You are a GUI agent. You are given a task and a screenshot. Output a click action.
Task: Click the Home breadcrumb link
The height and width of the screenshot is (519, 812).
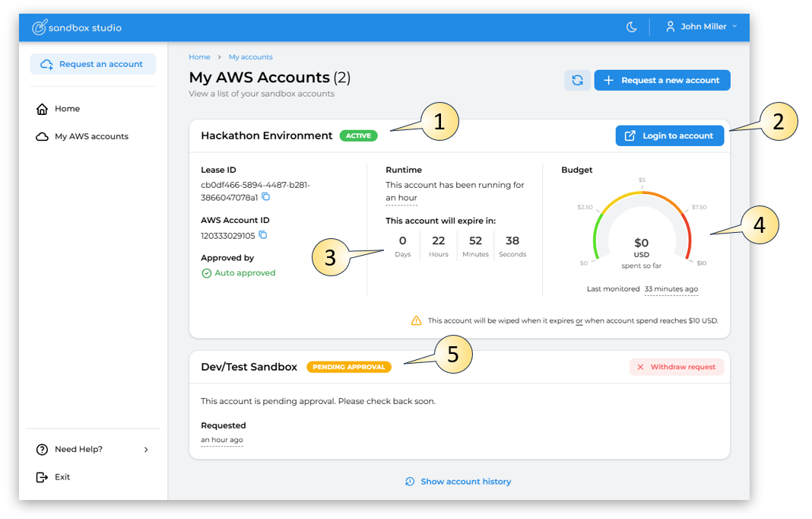(x=199, y=57)
